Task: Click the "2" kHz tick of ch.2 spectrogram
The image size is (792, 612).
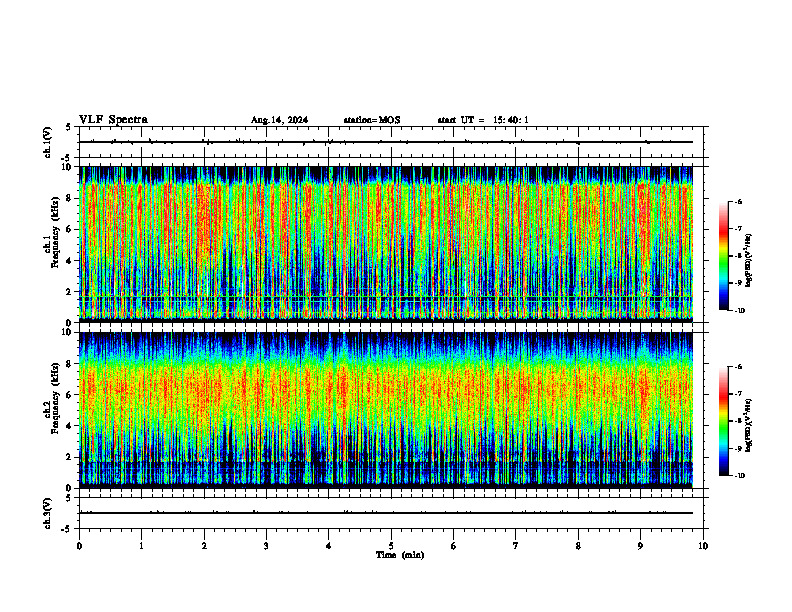Action: point(70,457)
